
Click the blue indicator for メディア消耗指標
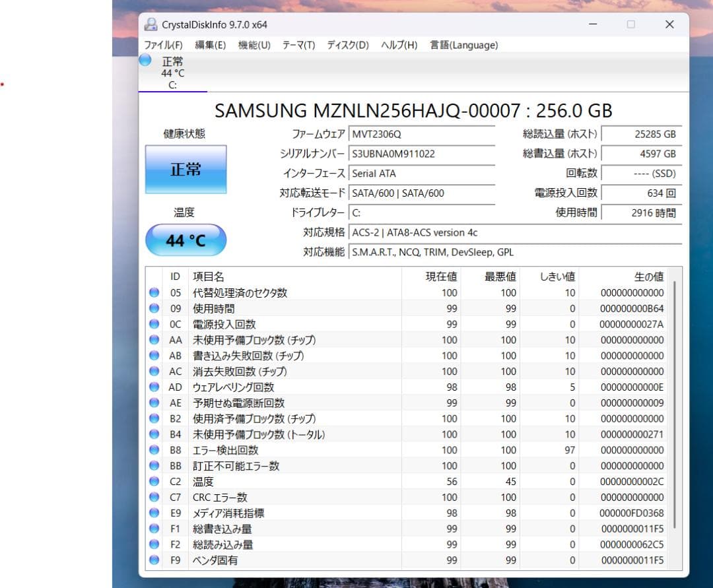(x=154, y=513)
